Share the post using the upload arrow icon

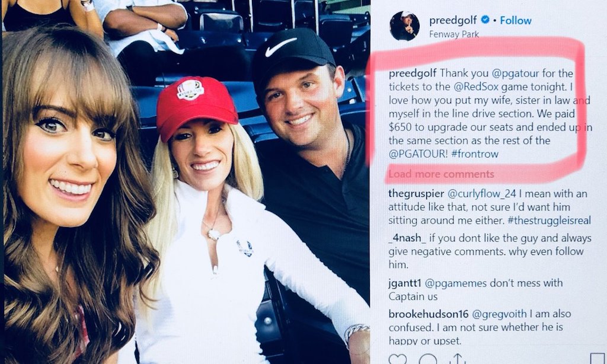pyautogui.click(x=457, y=359)
